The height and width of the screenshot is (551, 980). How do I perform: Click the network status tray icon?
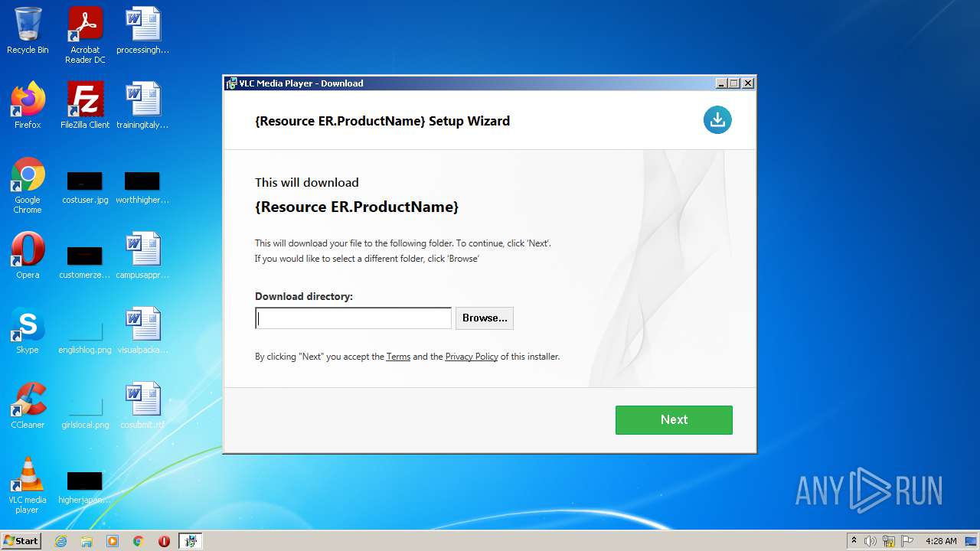(889, 541)
